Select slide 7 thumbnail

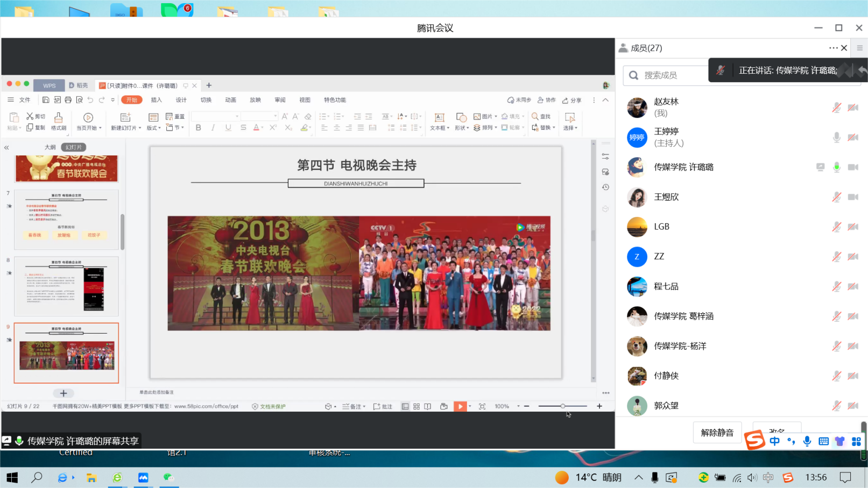point(66,220)
